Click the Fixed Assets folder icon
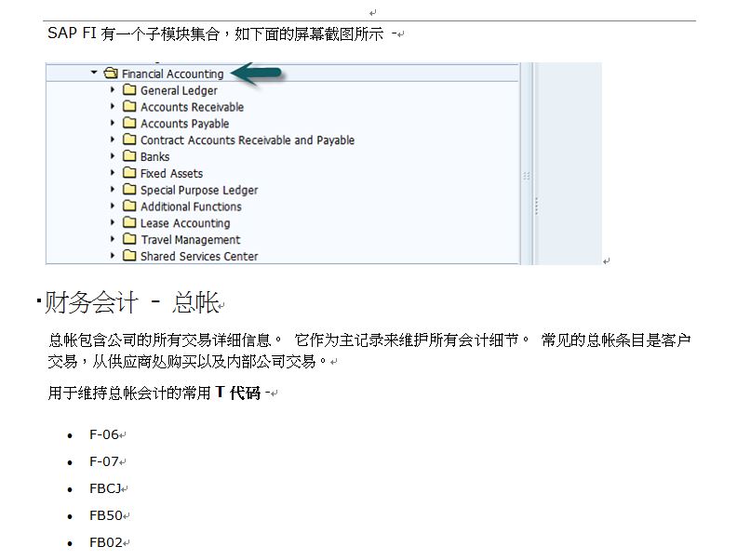 pyautogui.click(x=129, y=172)
